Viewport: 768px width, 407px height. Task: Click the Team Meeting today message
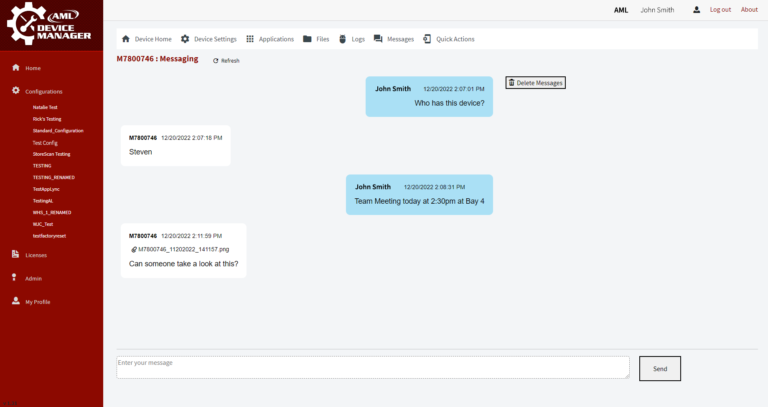tap(419, 201)
